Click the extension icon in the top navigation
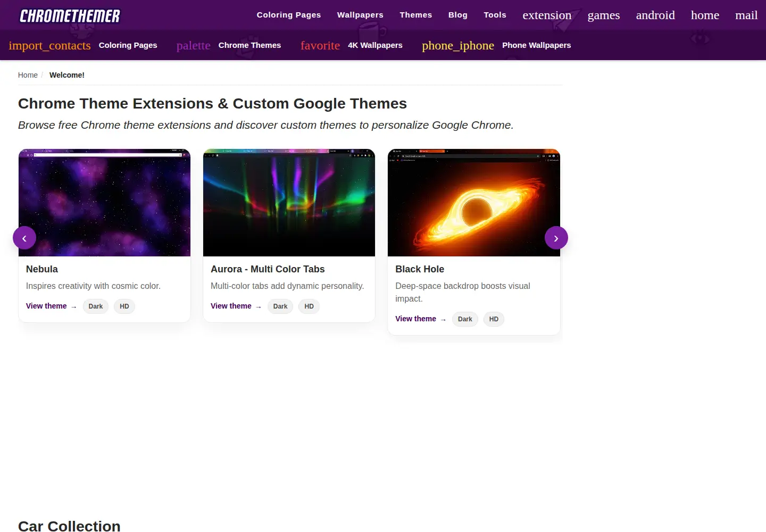 pos(547,15)
